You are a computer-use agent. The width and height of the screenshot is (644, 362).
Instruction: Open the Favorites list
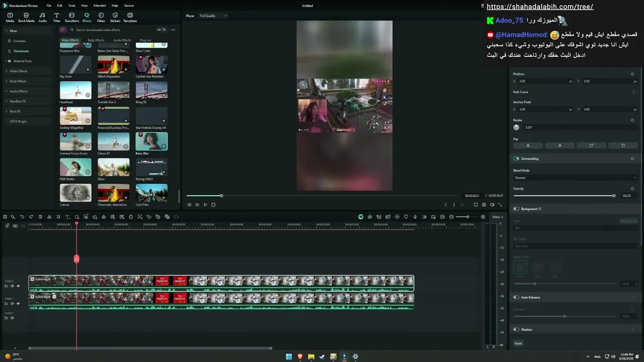point(20,41)
